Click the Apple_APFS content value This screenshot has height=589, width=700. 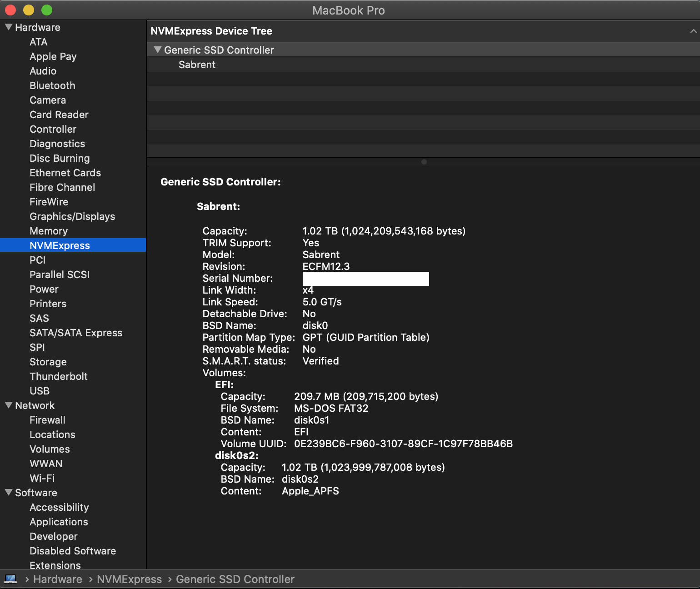coord(310,491)
